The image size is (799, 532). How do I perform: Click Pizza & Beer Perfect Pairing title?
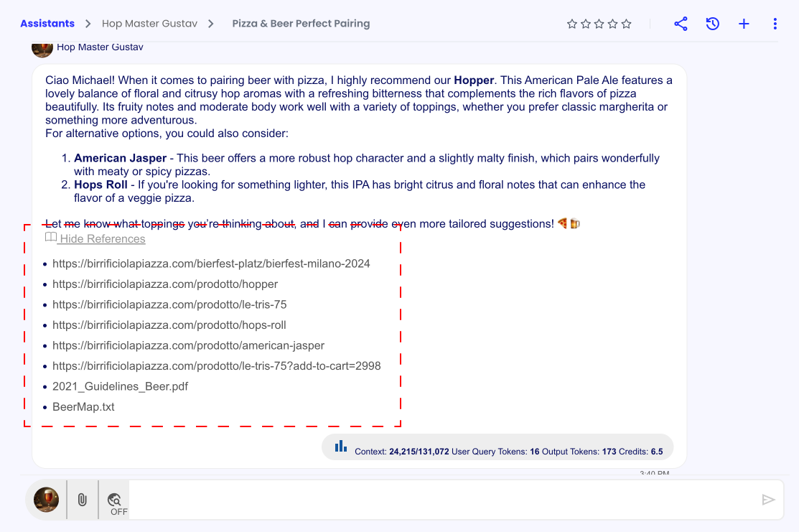(302, 24)
